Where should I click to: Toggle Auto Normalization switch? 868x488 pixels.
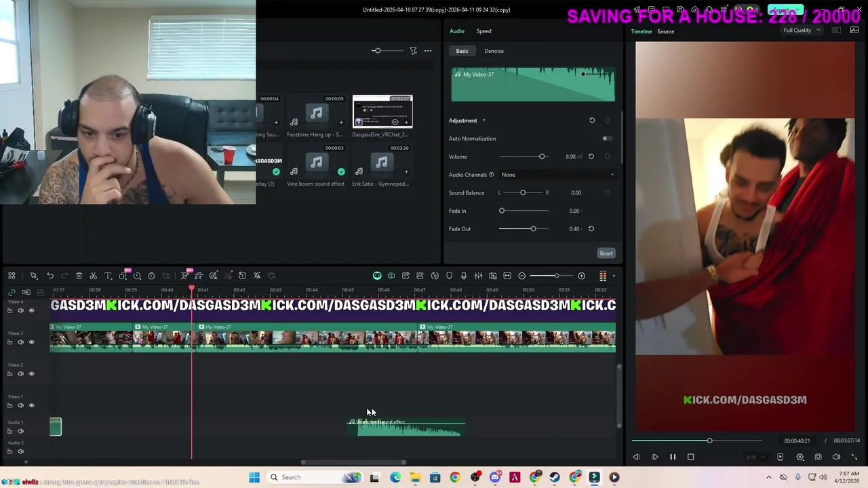pos(607,138)
